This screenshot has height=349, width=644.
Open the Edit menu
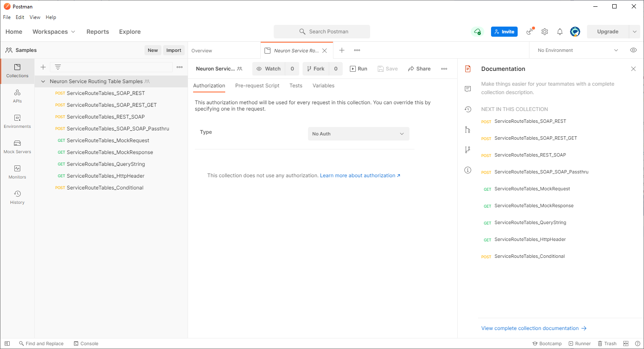[20, 17]
